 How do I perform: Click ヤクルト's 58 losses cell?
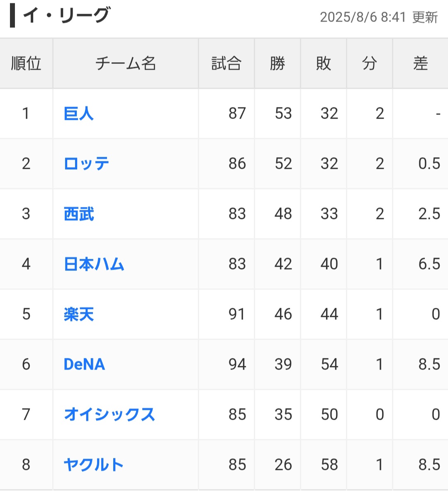coord(329,465)
